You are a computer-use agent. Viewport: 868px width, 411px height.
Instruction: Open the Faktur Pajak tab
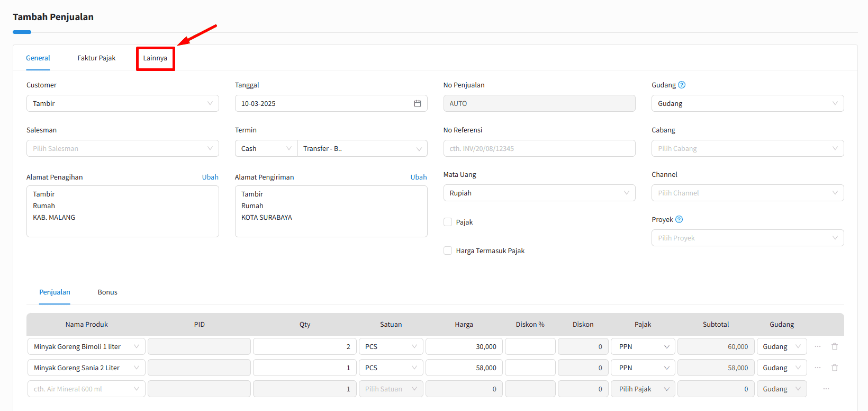point(96,58)
